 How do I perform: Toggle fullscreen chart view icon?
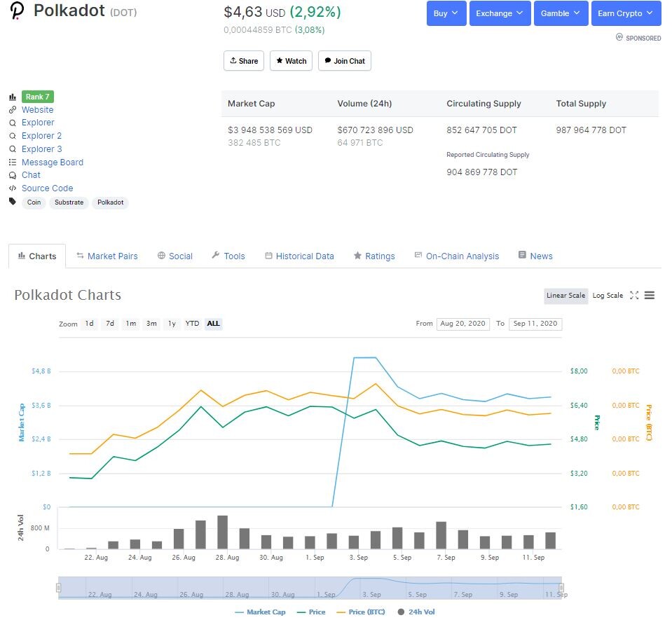point(634,295)
